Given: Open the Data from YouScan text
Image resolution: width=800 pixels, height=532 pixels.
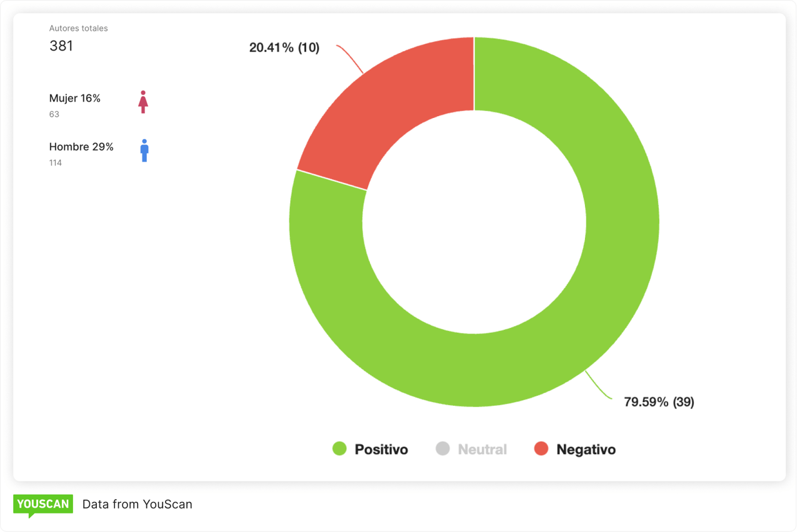Looking at the screenshot, I should pos(137,505).
